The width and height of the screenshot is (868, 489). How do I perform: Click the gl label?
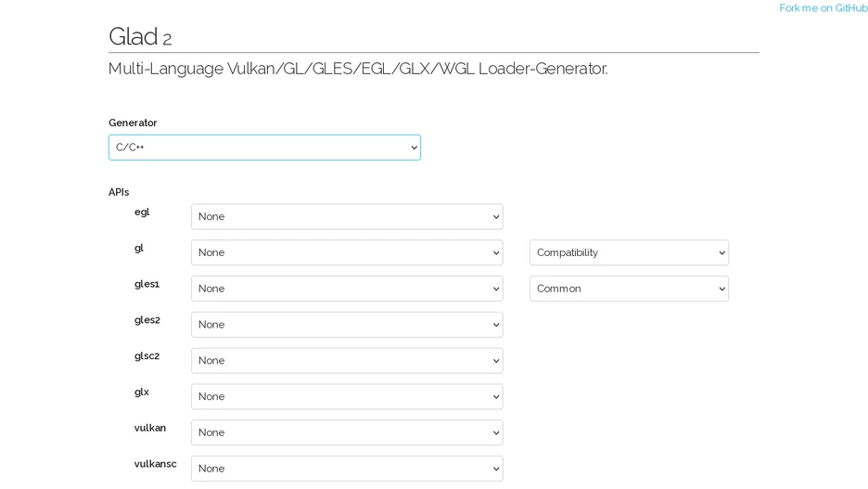pyautogui.click(x=139, y=248)
